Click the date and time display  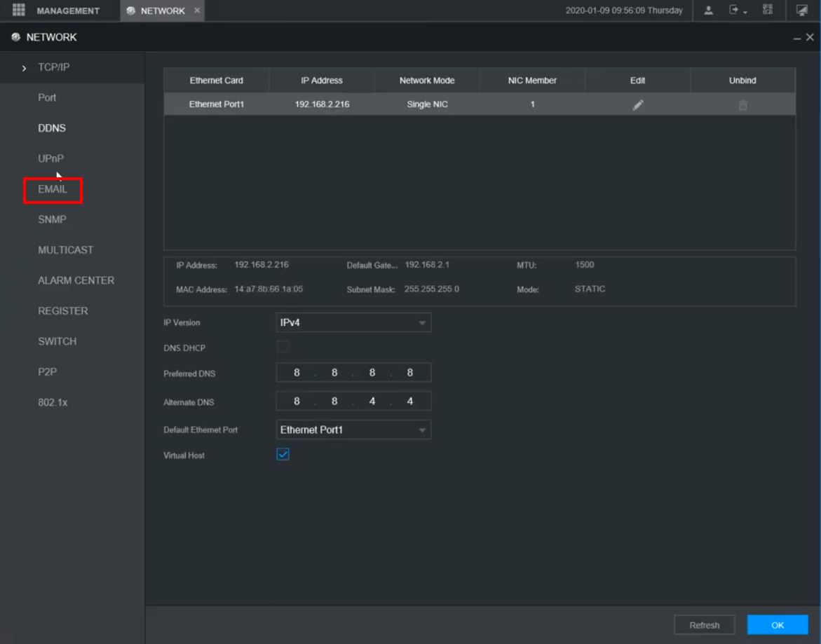pos(624,11)
